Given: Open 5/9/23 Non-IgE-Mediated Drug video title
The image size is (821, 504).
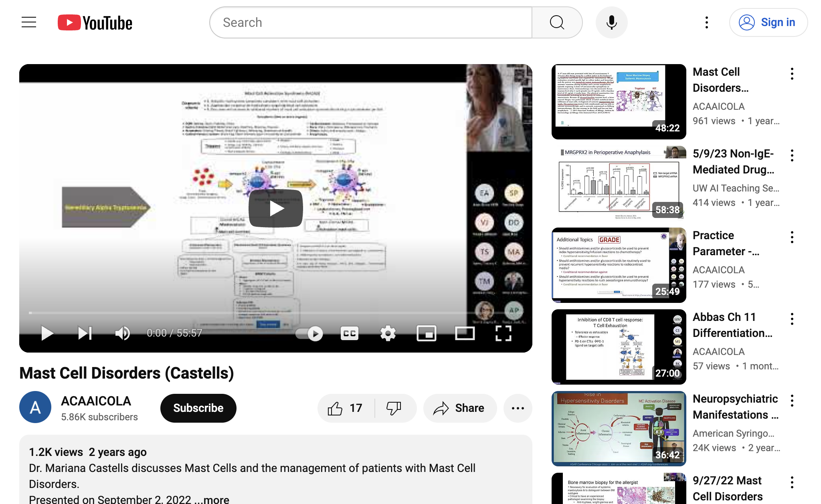Looking at the screenshot, I should click(733, 161).
